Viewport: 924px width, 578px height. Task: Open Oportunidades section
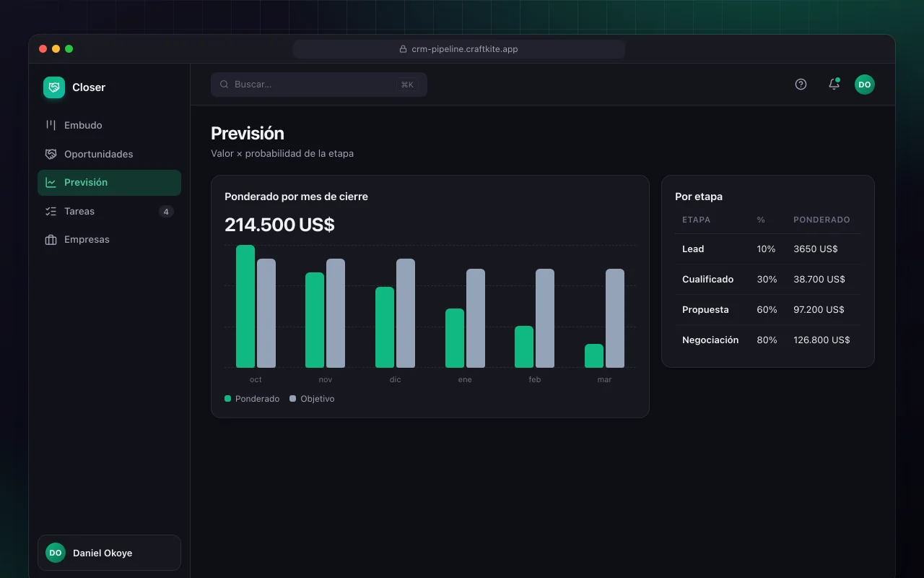click(109, 154)
